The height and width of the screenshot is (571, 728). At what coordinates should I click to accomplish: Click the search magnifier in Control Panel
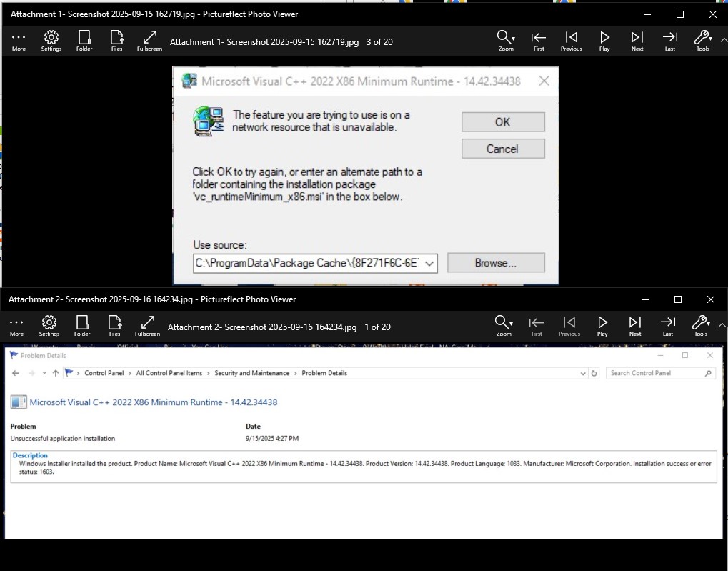(x=708, y=373)
